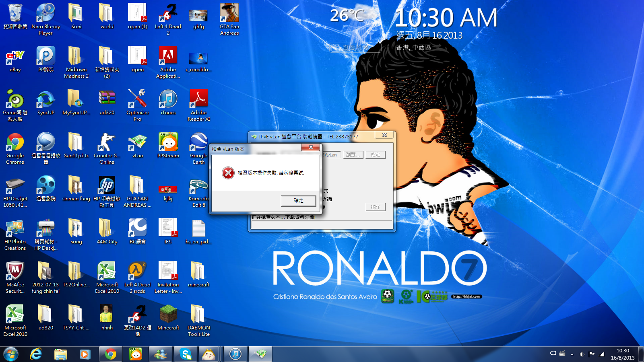The height and width of the screenshot is (362, 644).
Task: Click the McAfee Security shortcut icon
Action: (x=15, y=271)
